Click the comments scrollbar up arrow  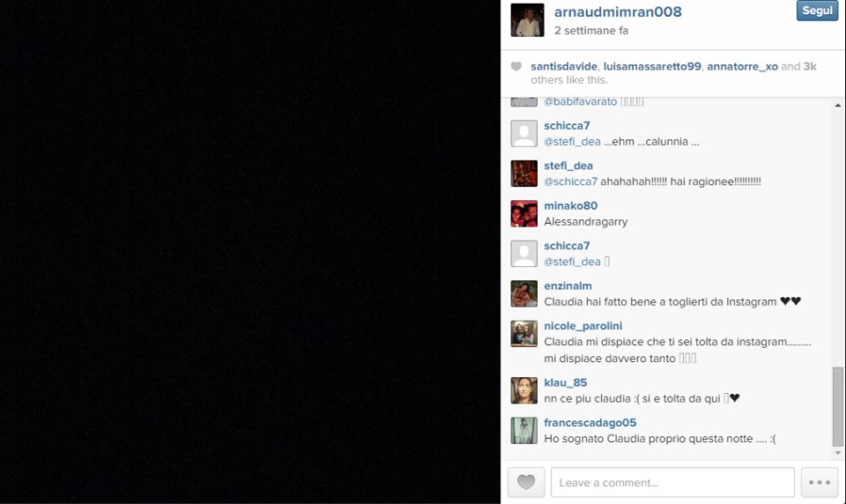(x=838, y=105)
